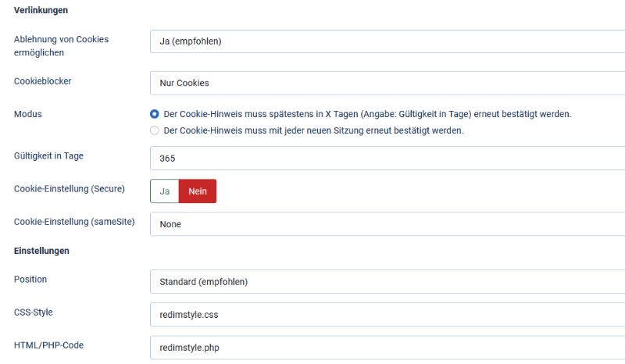Expand the Position dropdown showing Standard (empfohlen)
Image resolution: width=625 pixels, height=364 pixels.
pos(387,281)
